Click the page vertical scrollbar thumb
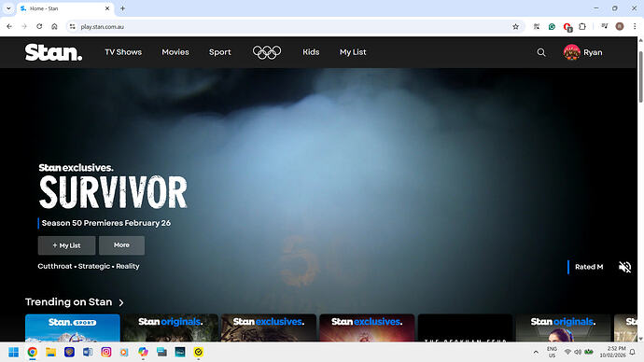 point(640,77)
